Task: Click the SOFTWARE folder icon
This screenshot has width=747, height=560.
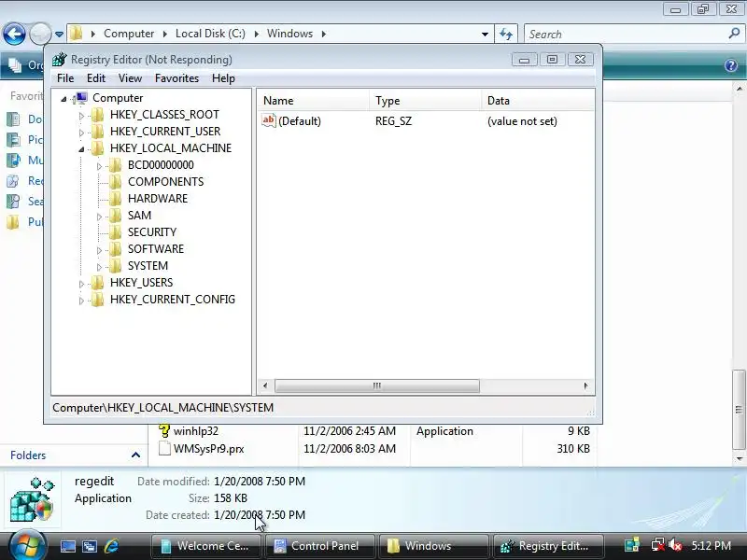Action: pos(115,249)
